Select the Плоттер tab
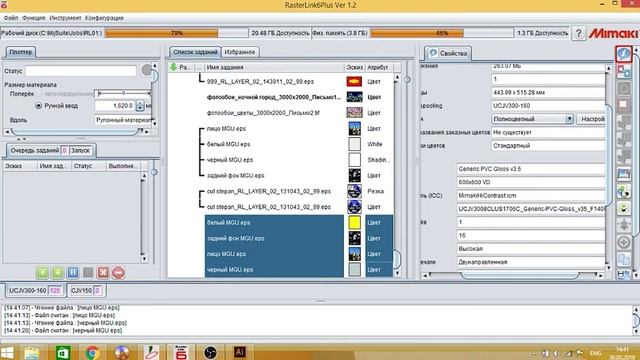 [20, 52]
